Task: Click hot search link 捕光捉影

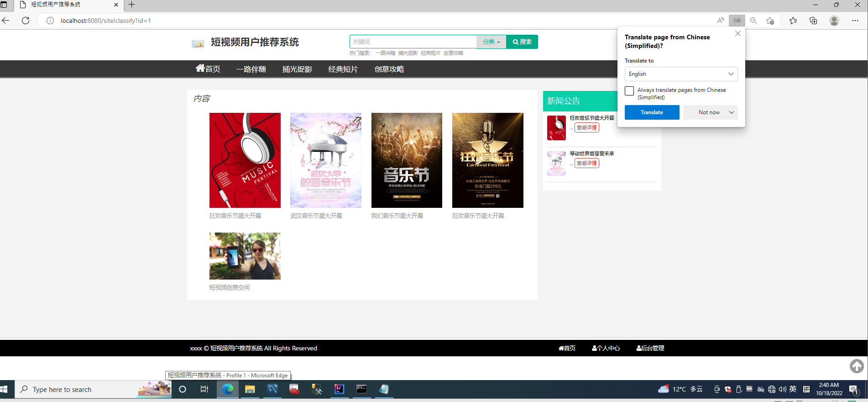Action: 408,53
